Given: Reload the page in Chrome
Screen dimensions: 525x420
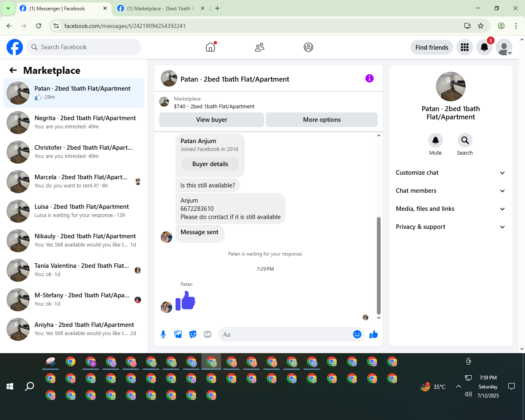Looking at the screenshot, I should (x=39, y=26).
